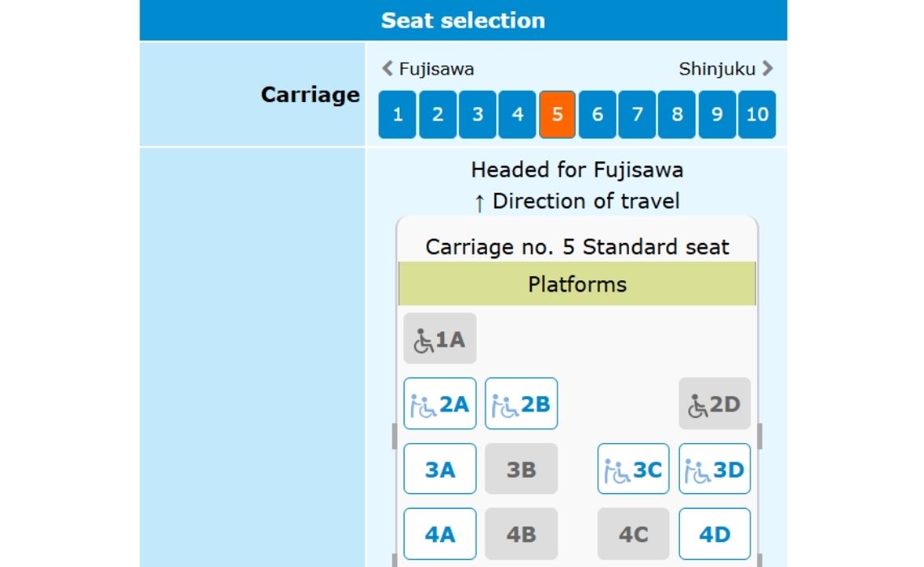Screen dimensions: 924x567
Task: Expand to previous carriages toward Fujisawa
Action: pos(385,69)
